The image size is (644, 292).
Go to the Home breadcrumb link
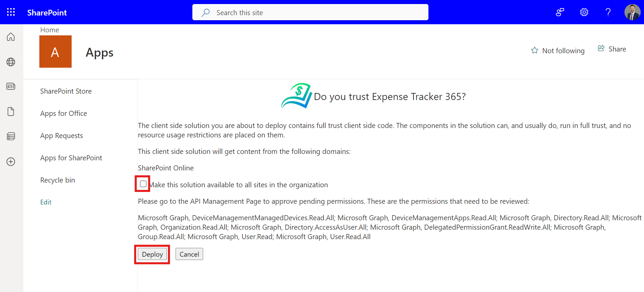50,30
